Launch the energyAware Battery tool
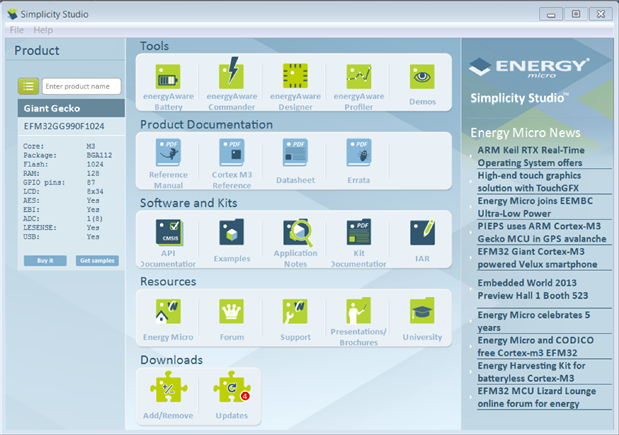This screenshot has height=435, width=619. 168,77
